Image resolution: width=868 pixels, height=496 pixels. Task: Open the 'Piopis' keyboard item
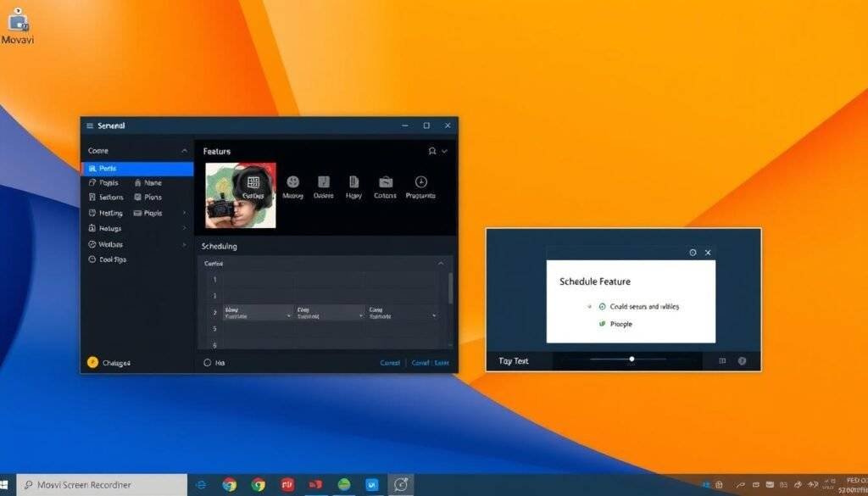[x=147, y=213]
